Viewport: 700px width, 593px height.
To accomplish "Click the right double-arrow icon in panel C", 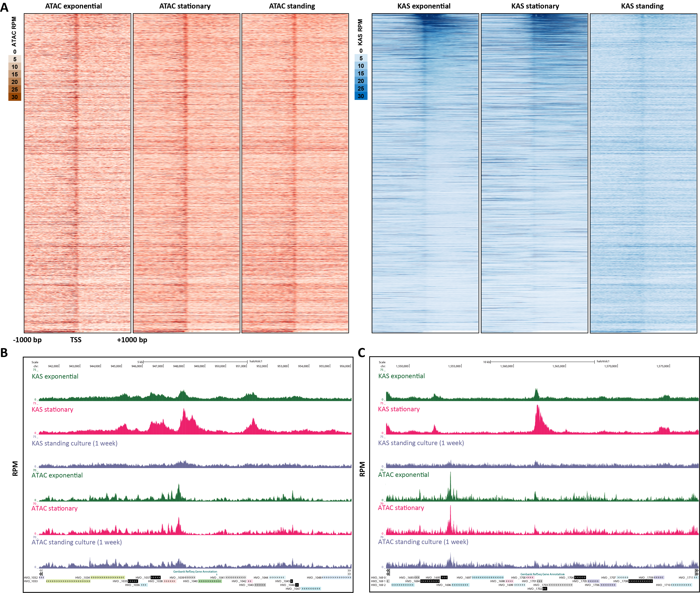I will click(697, 572).
